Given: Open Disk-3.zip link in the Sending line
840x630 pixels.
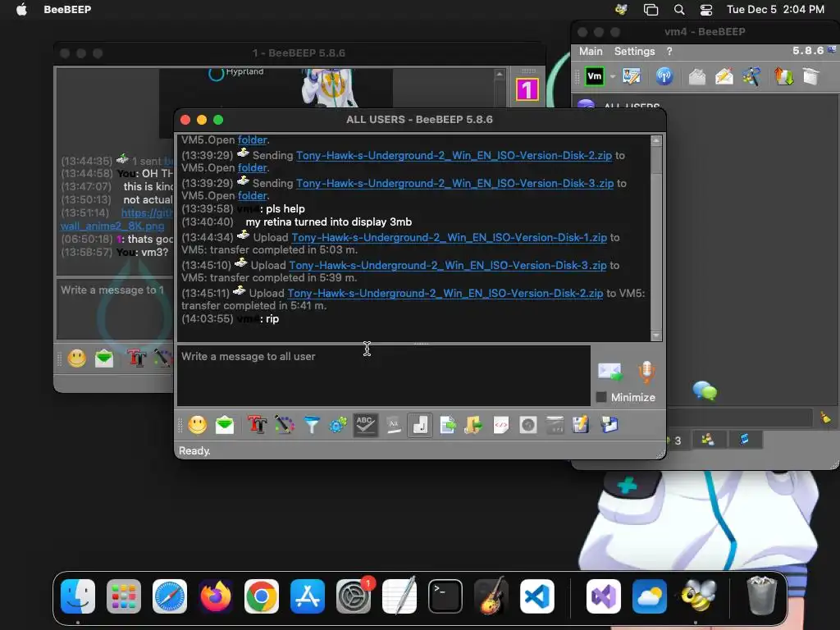Looking at the screenshot, I should (x=454, y=183).
